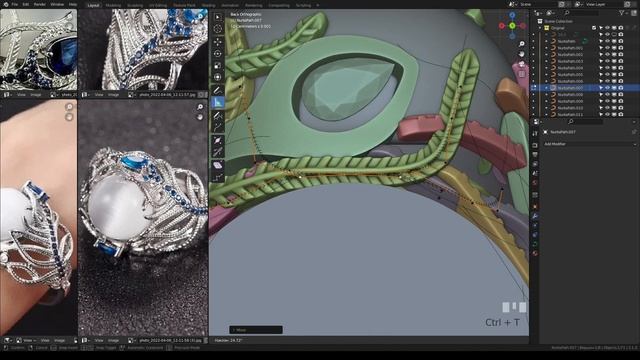Select NurbsPath.008 in the outliner
The height and width of the screenshot is (360, 640).
pos(570,94)
